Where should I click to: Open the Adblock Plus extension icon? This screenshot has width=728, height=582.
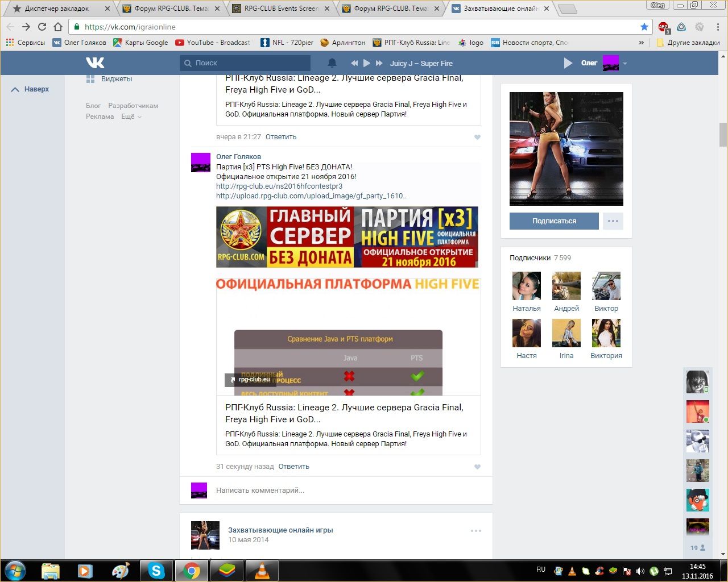click(x=663, y=27)
